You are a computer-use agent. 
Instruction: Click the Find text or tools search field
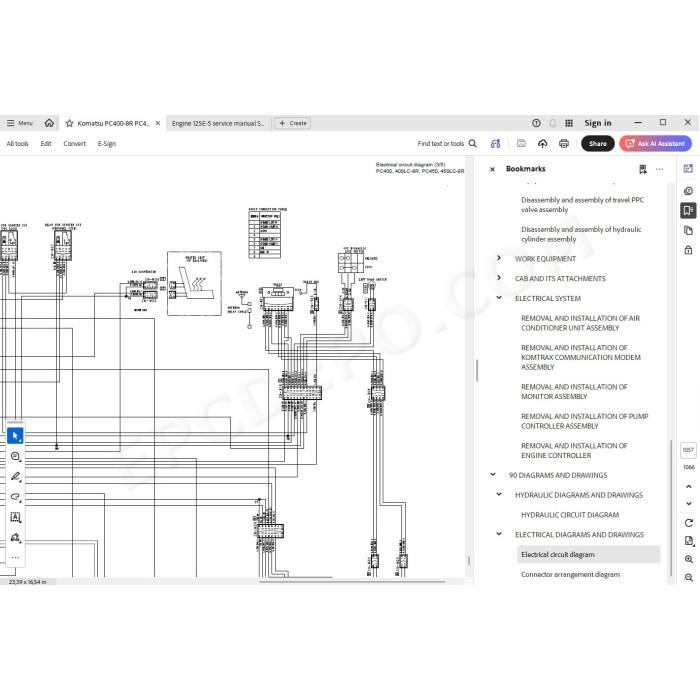click(x=447, y=144)
